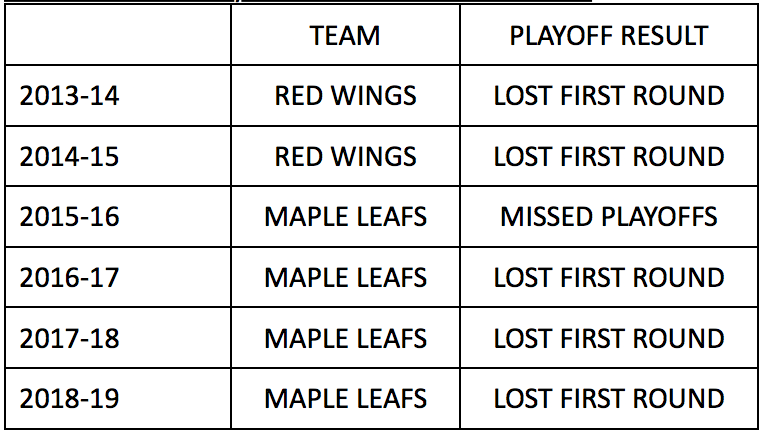The width and height of the screenshot is (762, 434).
Task: Select the 2014-15 season cell
Action: pos(70,157)
